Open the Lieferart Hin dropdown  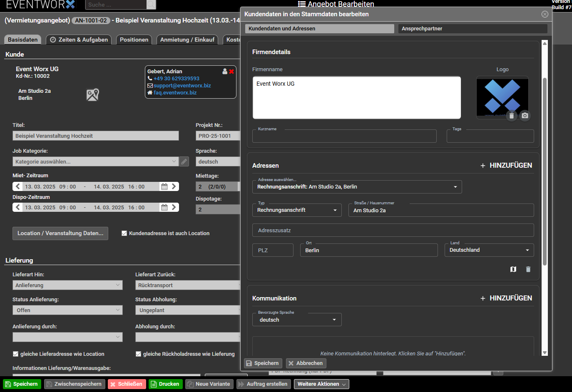pyautogui.click(x=67, y=285)
